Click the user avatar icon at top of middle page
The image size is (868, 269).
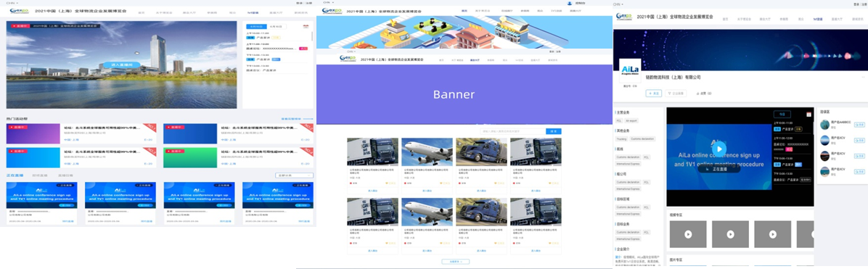pyautogui.click(x=570, y=3)
